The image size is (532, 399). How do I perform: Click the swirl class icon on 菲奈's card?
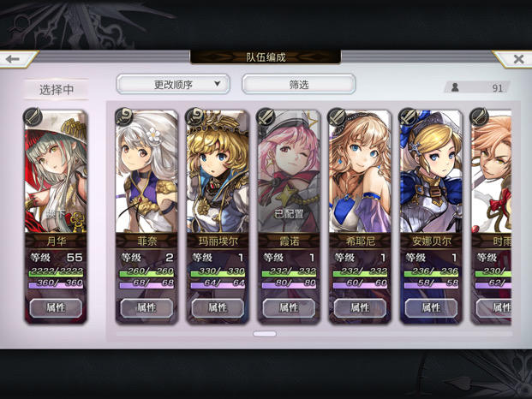(x=124, y=117)
